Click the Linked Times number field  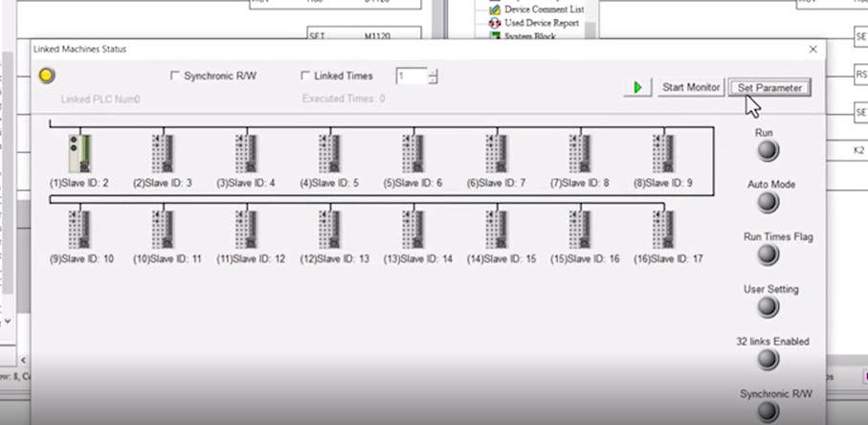pyautogui.click(x=412, y=77)
